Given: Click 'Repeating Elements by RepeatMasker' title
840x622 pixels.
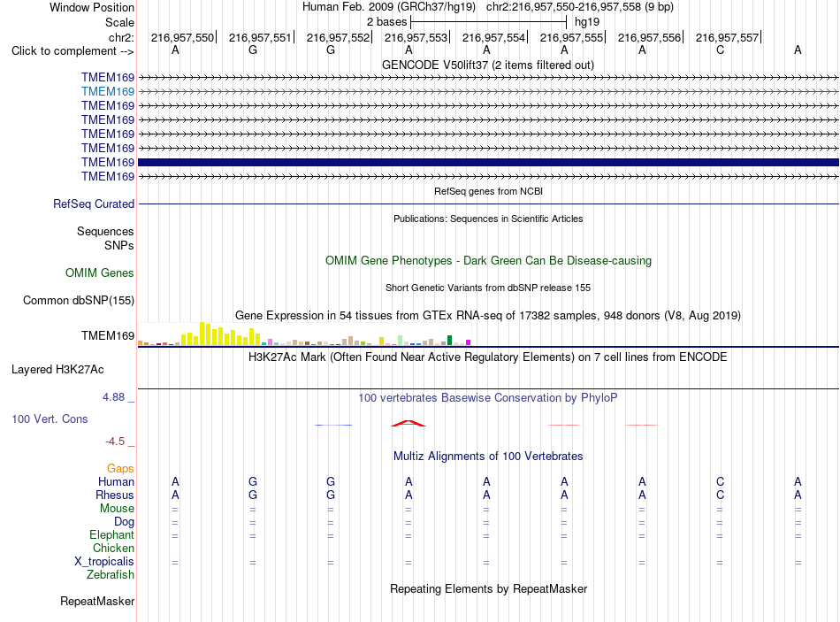Looking at the screenshot, I should [x=488, y=588].
